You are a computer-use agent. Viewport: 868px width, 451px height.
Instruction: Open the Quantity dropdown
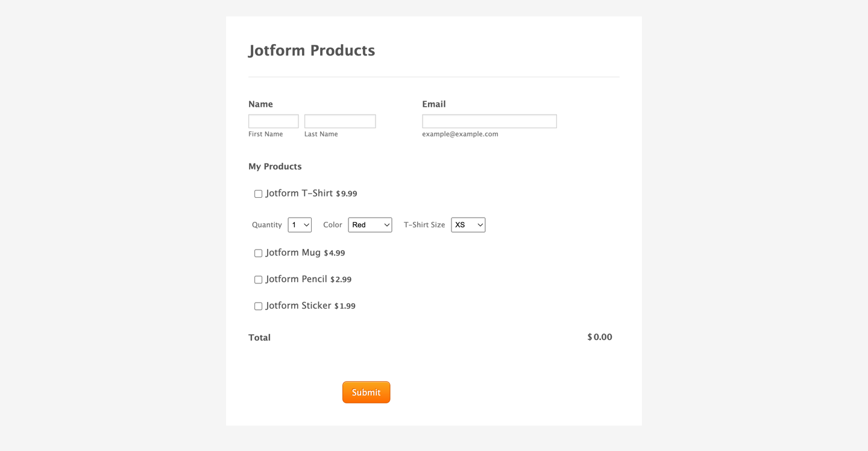click(300, 225)
